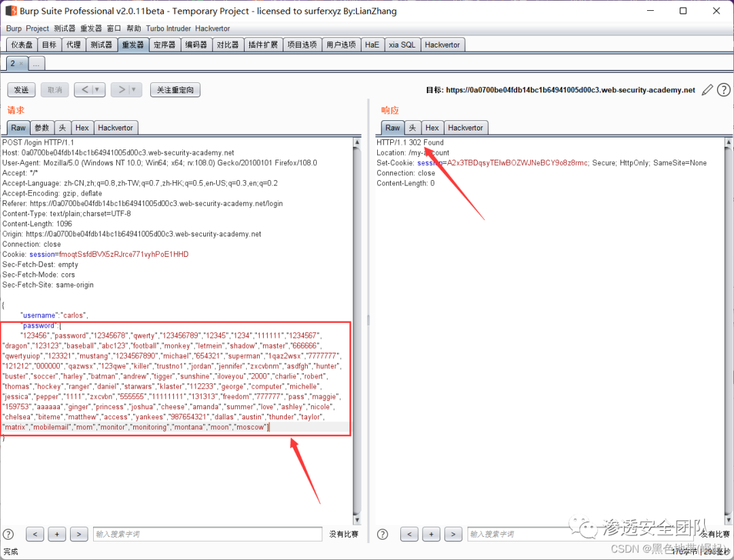734x560 pixels.
Task: Select the request 头 tab
Action: coord(63,128)
